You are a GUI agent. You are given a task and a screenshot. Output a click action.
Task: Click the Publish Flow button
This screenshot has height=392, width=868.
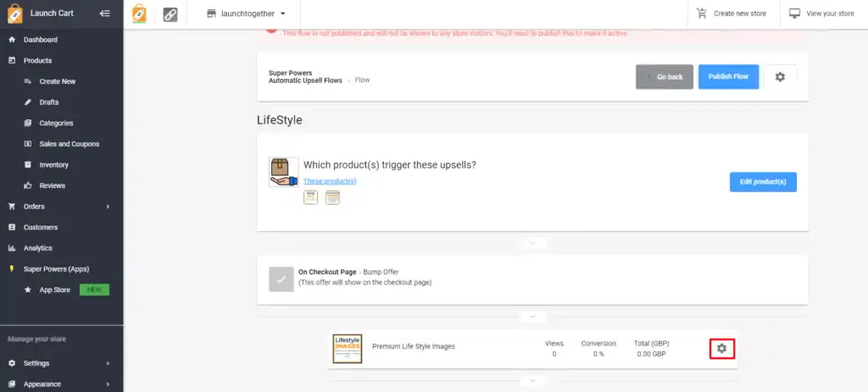728,77
